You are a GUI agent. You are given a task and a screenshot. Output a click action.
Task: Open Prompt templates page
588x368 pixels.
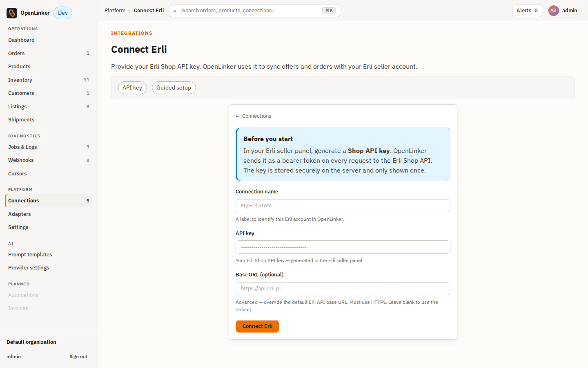[x=49, y=255]
